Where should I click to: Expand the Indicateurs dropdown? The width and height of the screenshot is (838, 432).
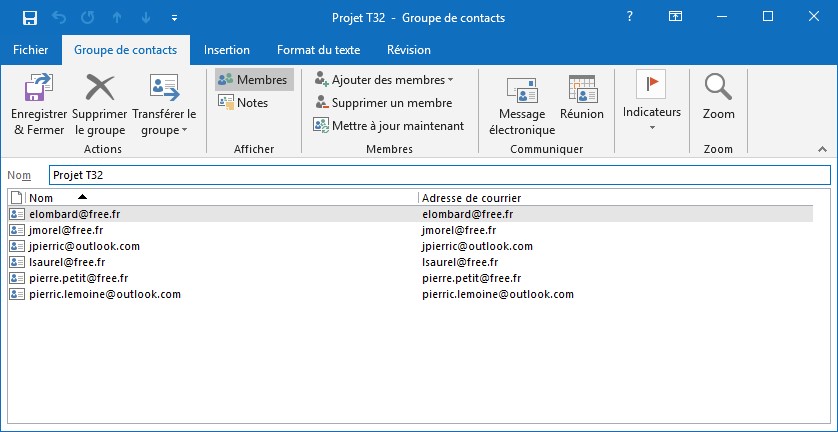[651, 127]
